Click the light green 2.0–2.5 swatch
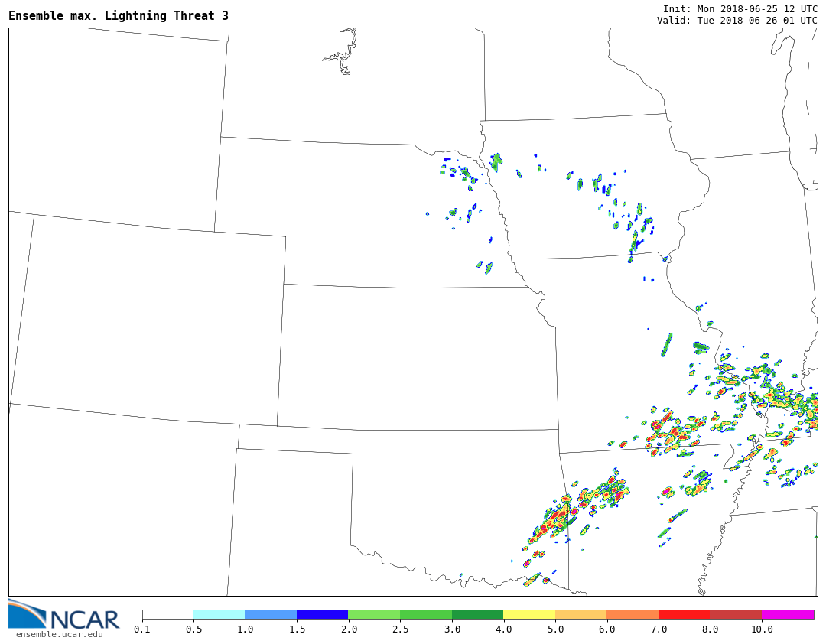Viewport: 826px width, 644px height. [373, 614]
